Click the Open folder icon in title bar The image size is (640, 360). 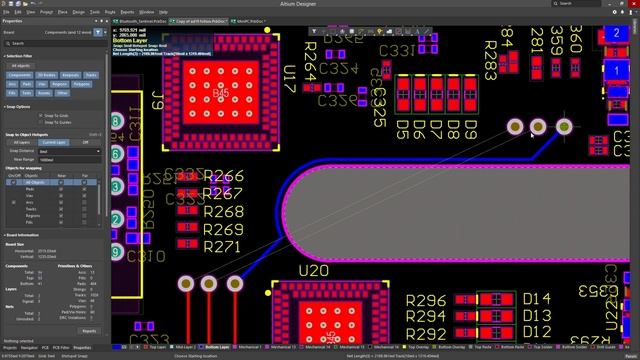[x=25, y=4]
